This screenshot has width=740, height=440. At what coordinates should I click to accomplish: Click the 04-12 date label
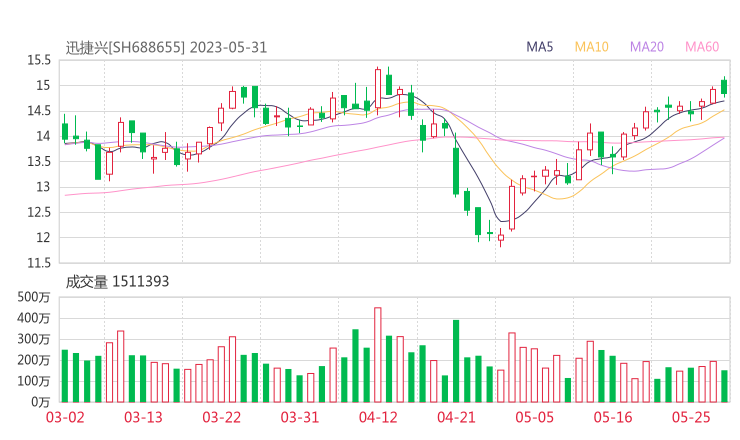(x=378, y=417)
